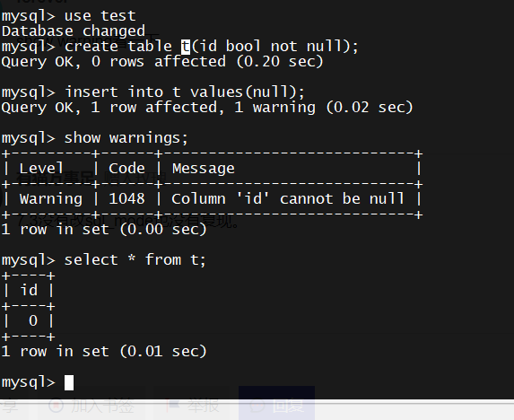Click the 'Database changed' output line
Viewport: 514px width, 420px height.
[x=74, y=31]
